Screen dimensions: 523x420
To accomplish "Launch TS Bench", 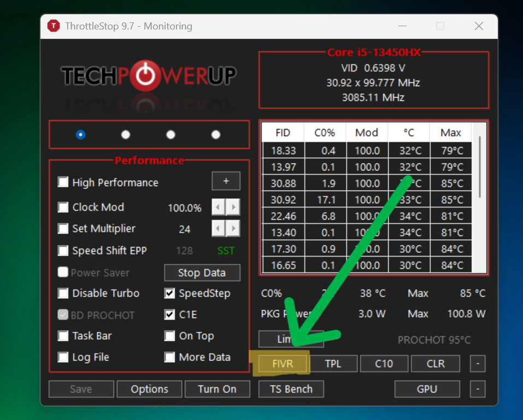I will [291, 389].
